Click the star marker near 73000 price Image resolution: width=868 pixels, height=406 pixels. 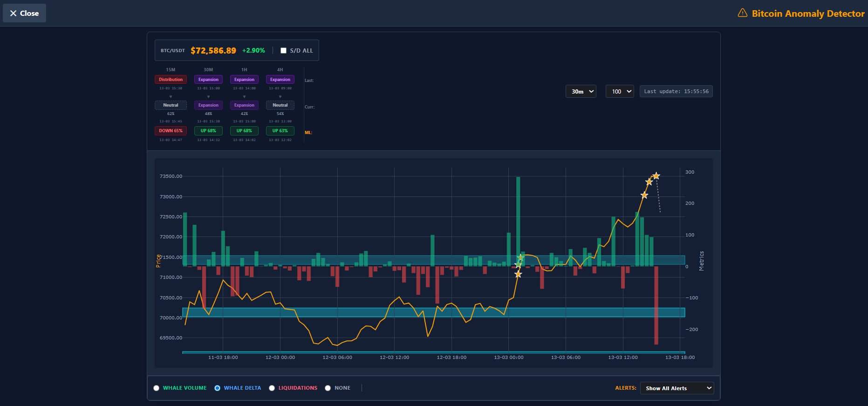(644, 195)
